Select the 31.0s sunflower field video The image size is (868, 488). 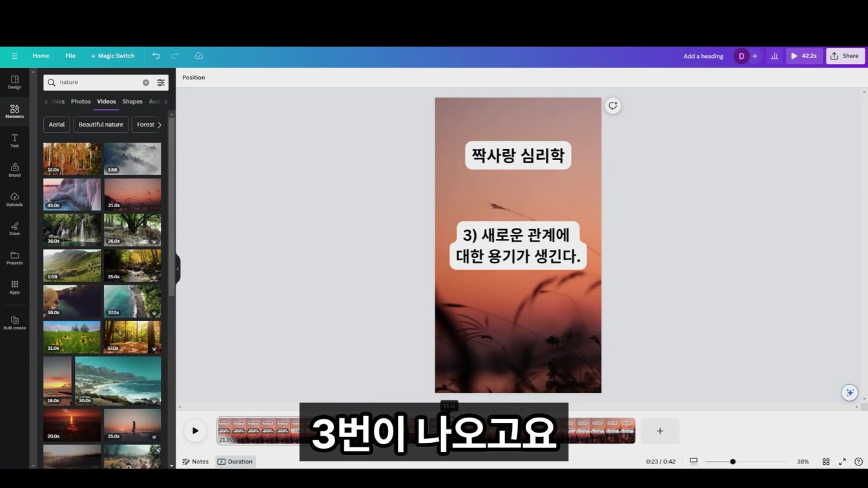72,337
